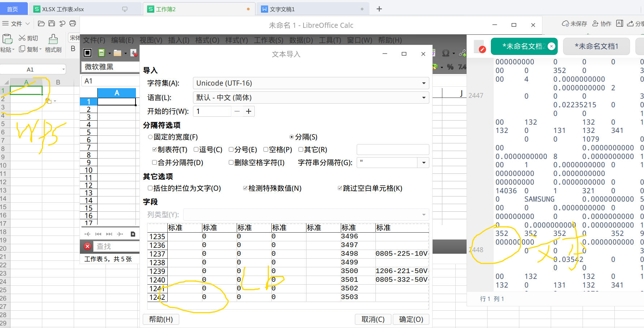644x328 pixels.
Task: Open 字符串分隔符(G) dropdown
Action: (x=424, y=163)
